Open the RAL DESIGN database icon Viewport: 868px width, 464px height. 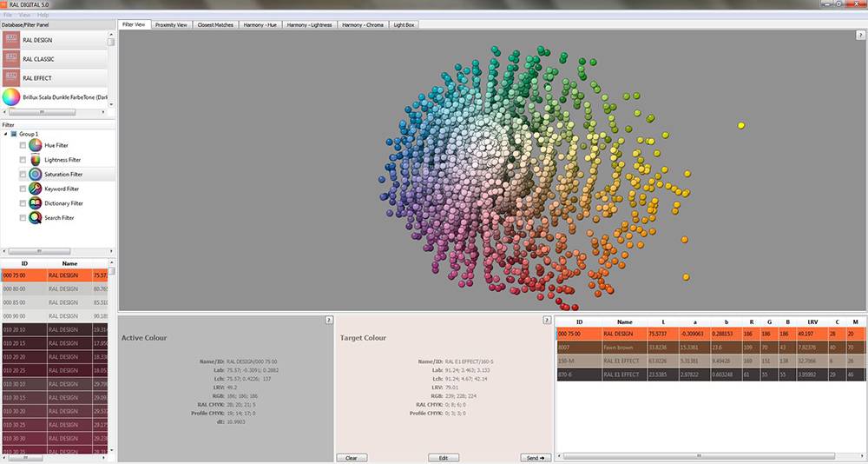click(11, 40)
